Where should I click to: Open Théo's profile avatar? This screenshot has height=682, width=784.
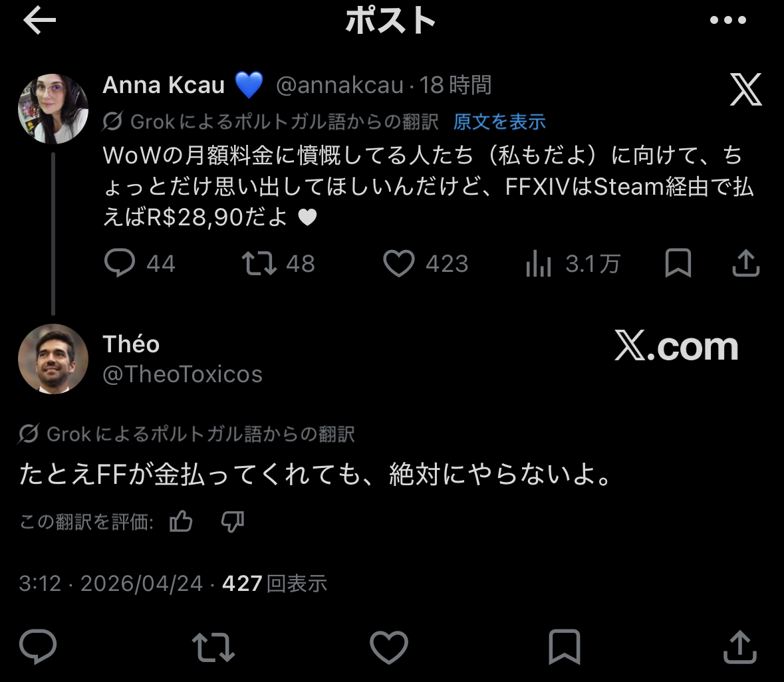(53, 359)
